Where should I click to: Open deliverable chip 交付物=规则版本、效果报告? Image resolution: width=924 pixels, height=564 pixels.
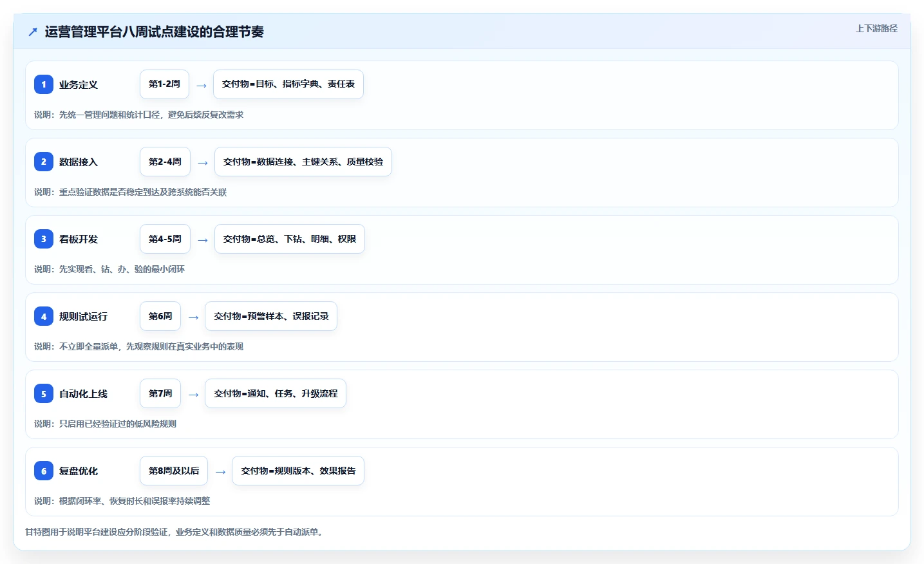298,471
